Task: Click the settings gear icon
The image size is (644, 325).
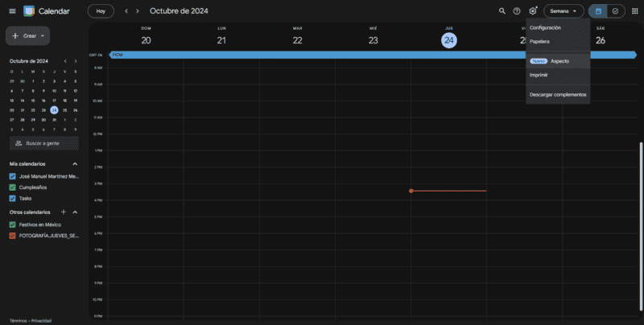Action: (533, 11)
